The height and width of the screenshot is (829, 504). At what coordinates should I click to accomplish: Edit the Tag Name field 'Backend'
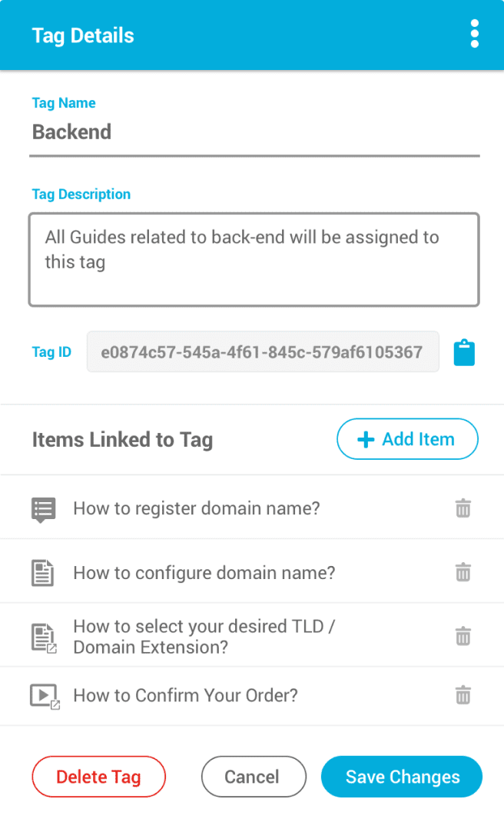point(254,132)
